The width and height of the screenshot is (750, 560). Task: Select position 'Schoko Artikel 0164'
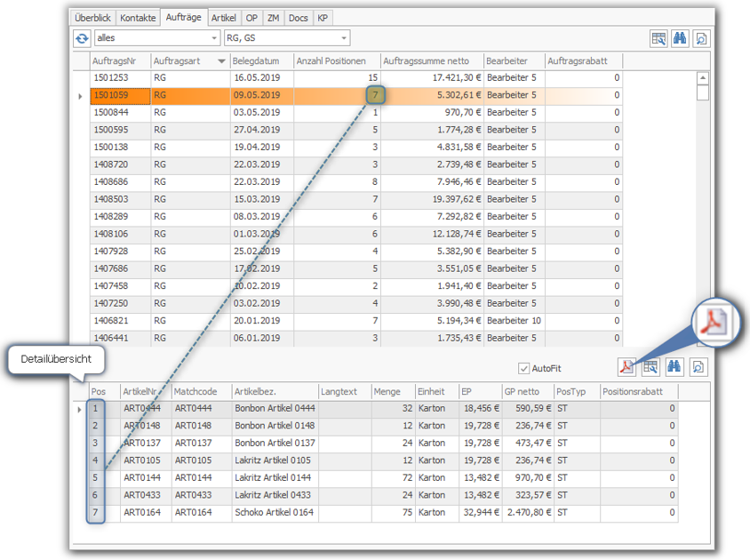coord(275,512)
